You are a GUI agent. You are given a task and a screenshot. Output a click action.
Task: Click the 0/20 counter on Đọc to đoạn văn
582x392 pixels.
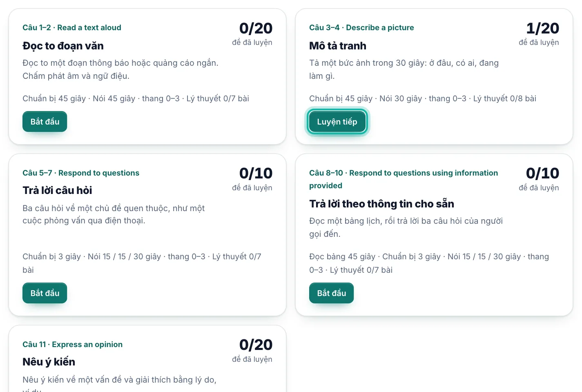[256, 28]
